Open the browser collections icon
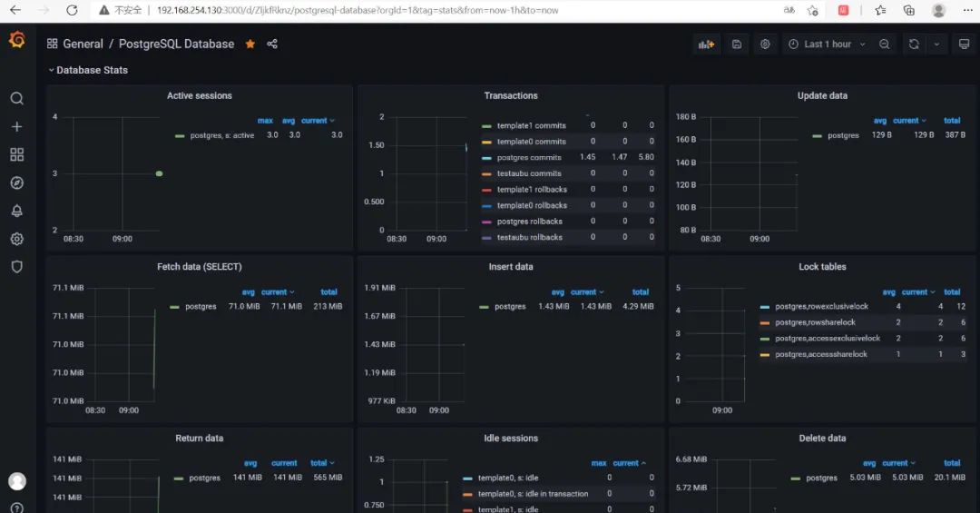Image resolution: width=980 pixels, height=513 pixels. 908,10
